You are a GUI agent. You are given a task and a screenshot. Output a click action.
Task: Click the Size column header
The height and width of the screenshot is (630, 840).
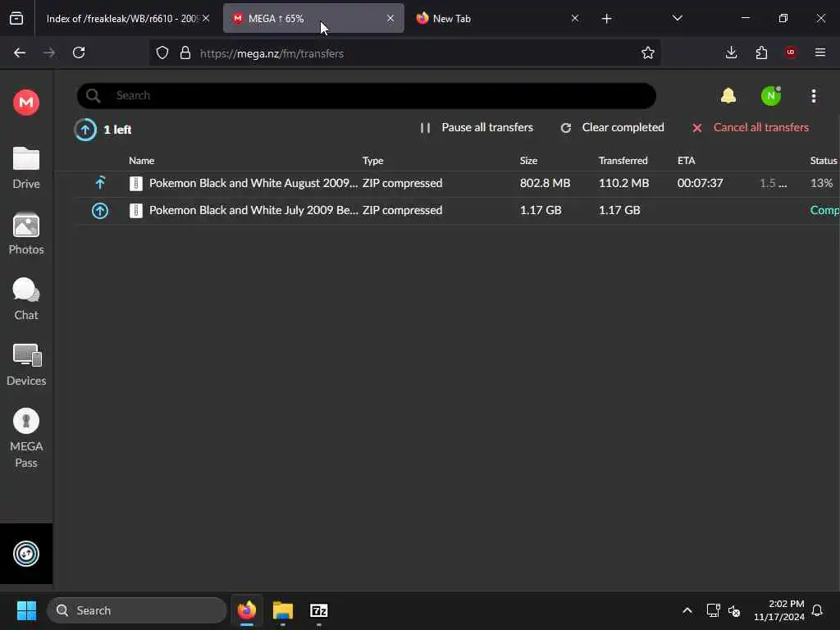[528, 160]
